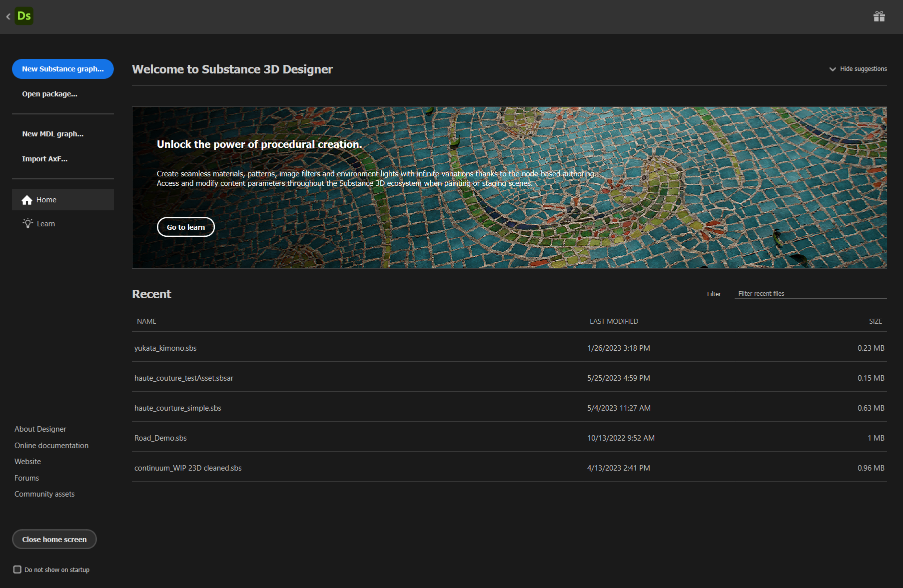Focus the Filter recent files field
Viewport: 903px width, 588px height.
tap(811, 294)
